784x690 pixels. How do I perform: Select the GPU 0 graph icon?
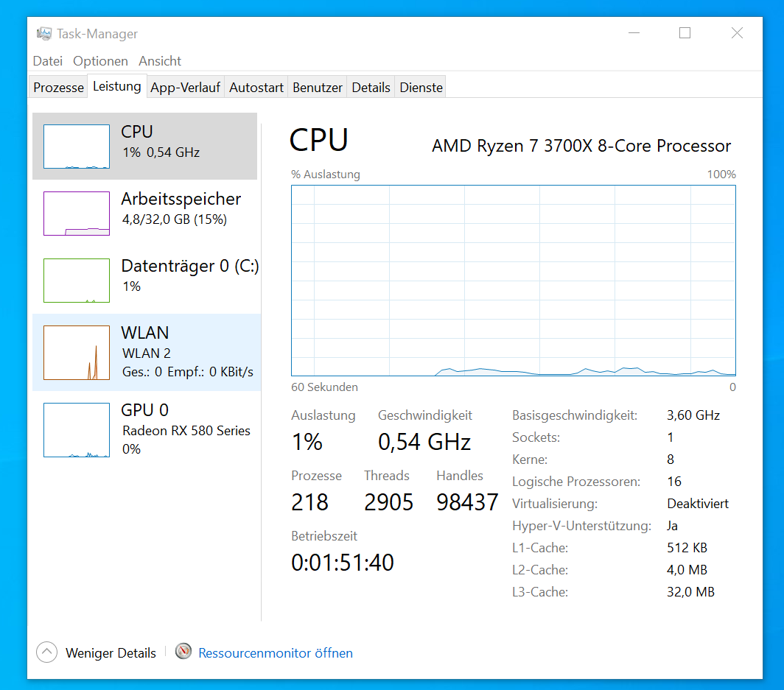point(76,429)
